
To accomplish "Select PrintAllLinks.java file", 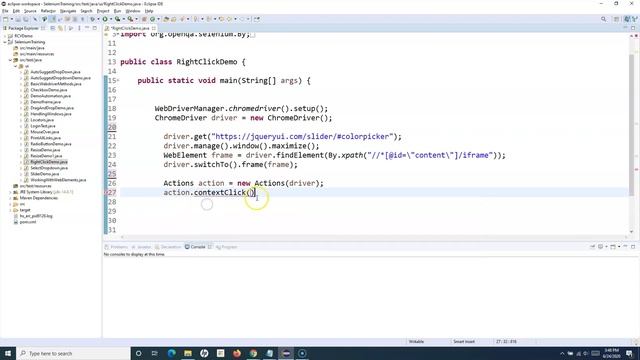I will pos(45,138).
